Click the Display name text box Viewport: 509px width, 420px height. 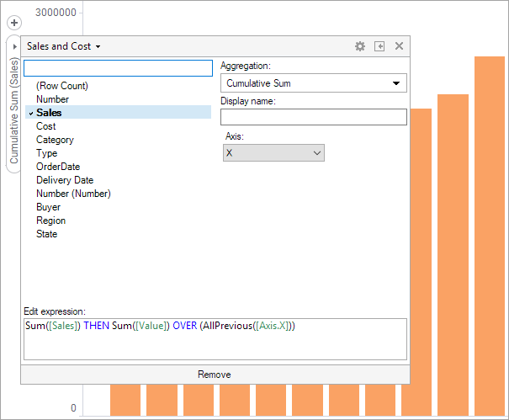313,117
